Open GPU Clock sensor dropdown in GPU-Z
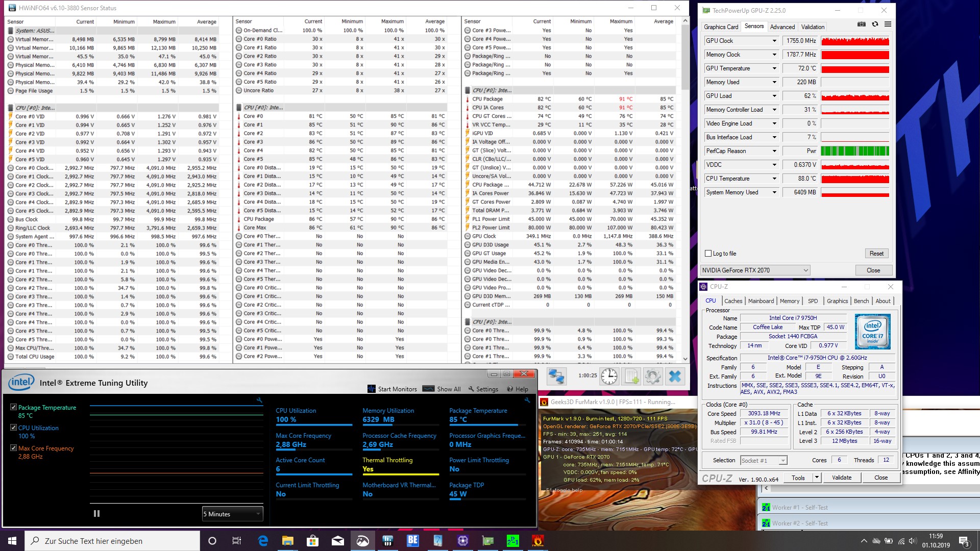 click(x=774, y=41)
